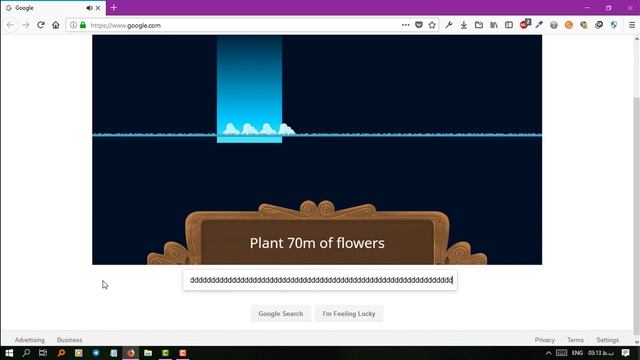The height and width of the screenshot is (360, 640).
Task: Open the Library books icon
Action: coord(494,25)
